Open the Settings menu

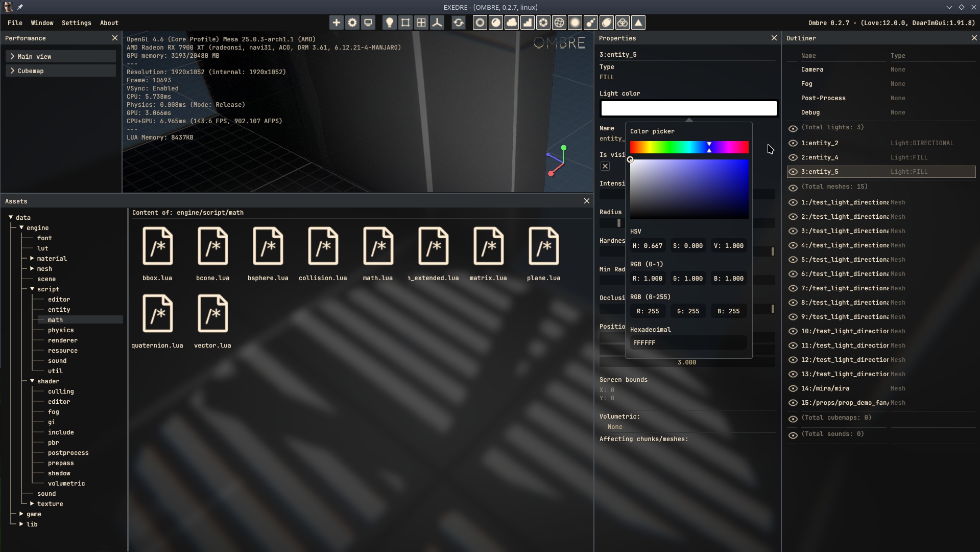(76, 23)
